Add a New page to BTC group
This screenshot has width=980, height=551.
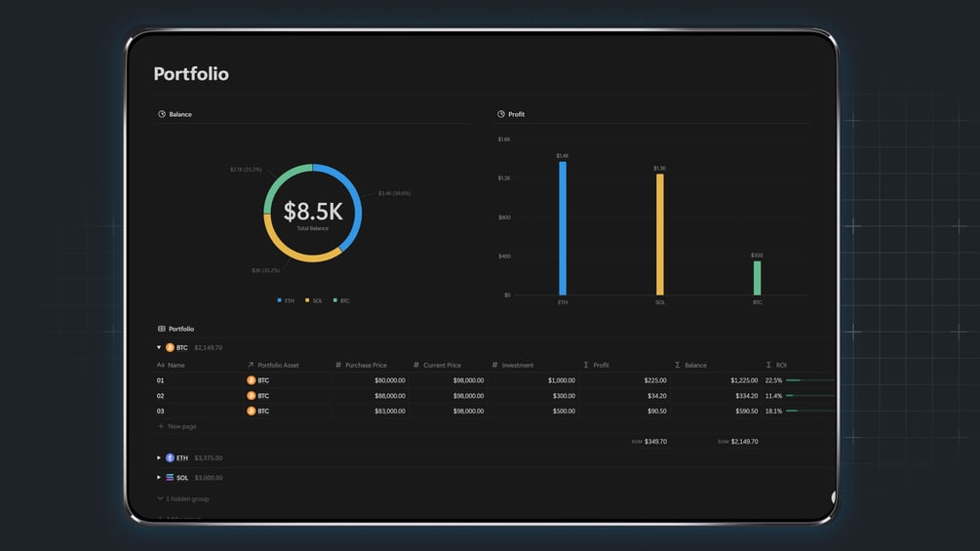(x=176, y=426)
